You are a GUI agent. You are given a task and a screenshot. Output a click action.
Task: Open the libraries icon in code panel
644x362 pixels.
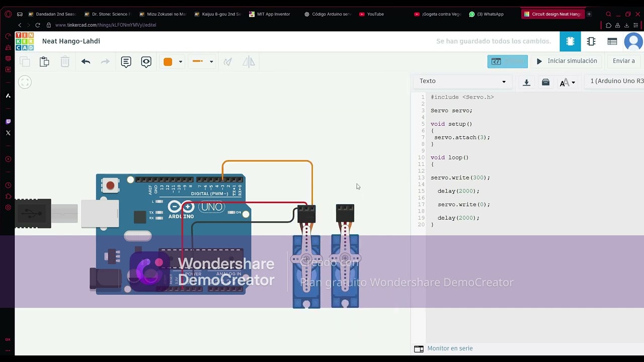[x=545, y=82]
